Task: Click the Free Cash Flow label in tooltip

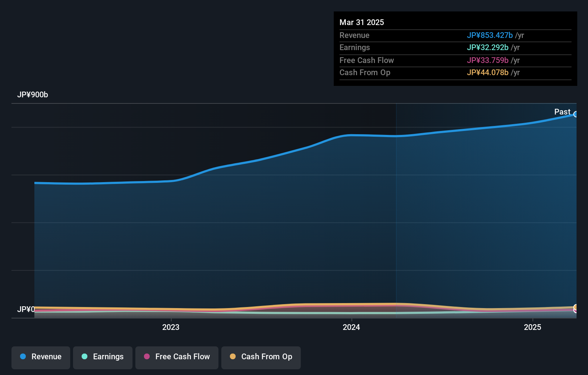Action: 367,60
